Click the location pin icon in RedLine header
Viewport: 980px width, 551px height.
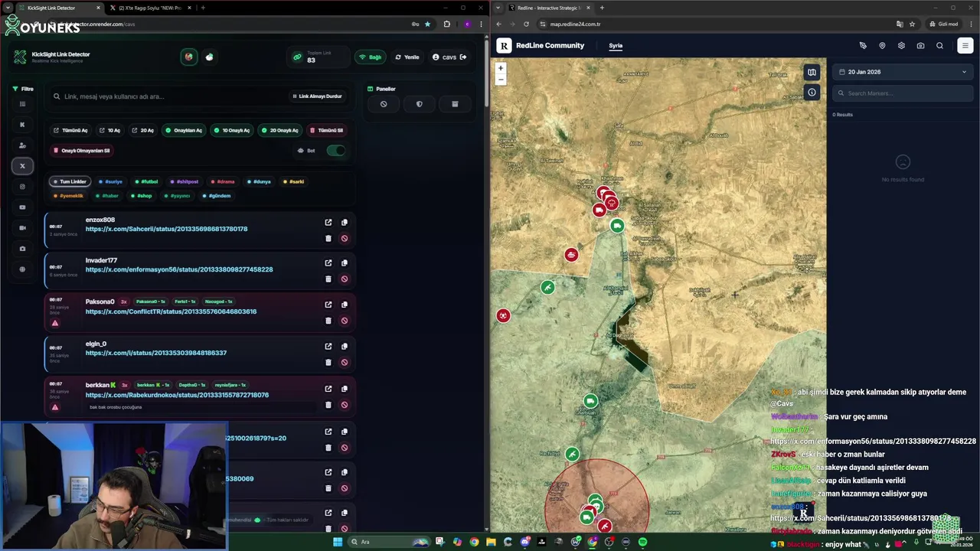pos(882,46)
